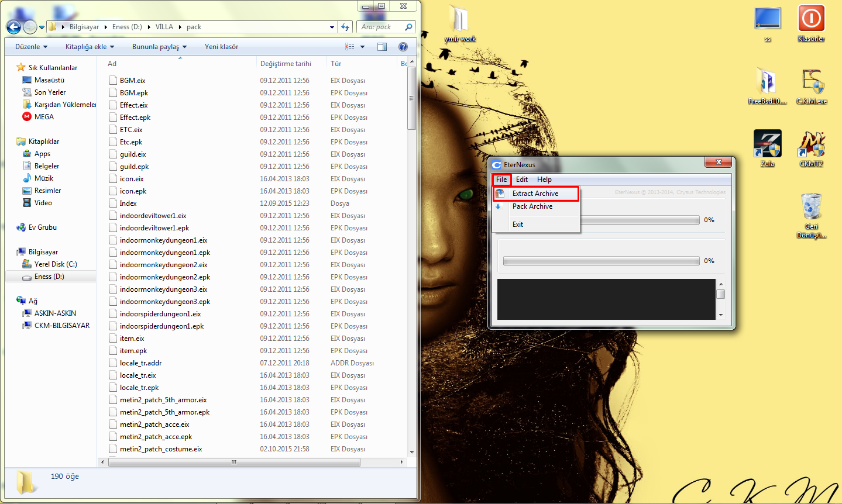Select the Video library
This screenshot has width=842, height=504.
click(37, 203)
